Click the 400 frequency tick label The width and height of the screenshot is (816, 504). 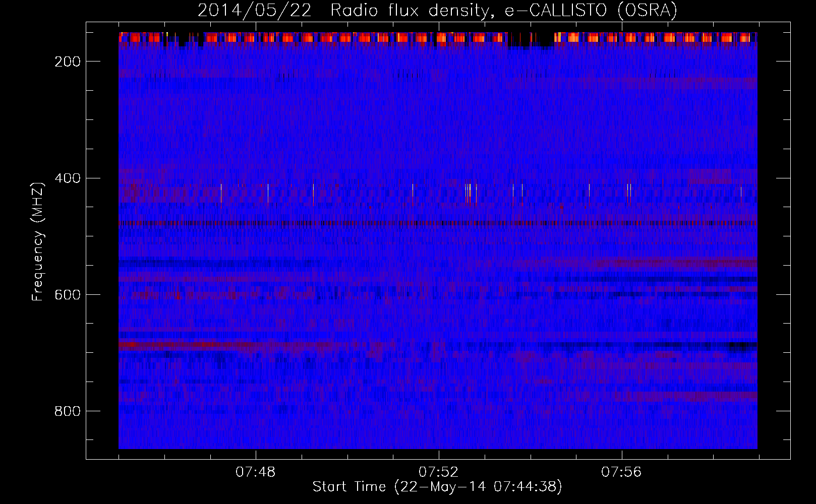click(x=68, y=178)
